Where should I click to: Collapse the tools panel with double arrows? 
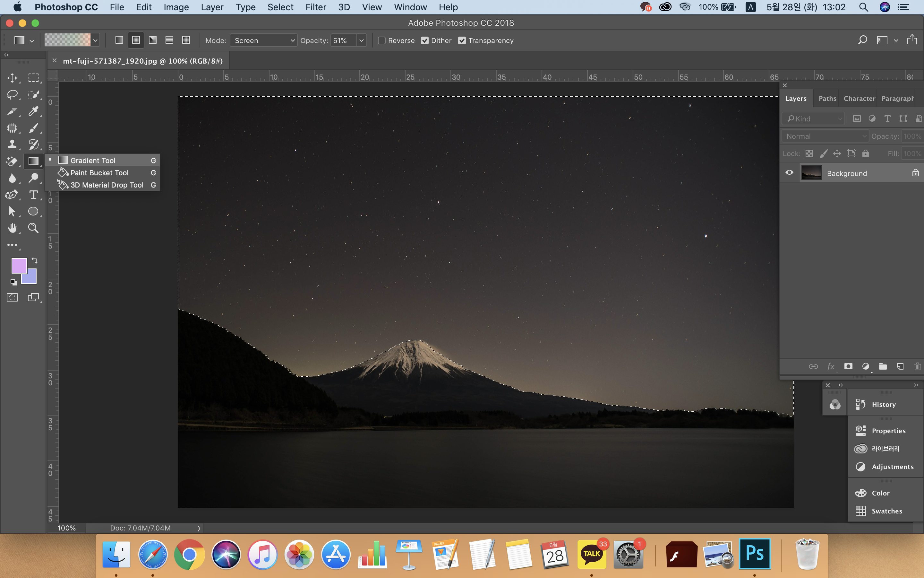[x=6, y=55]
